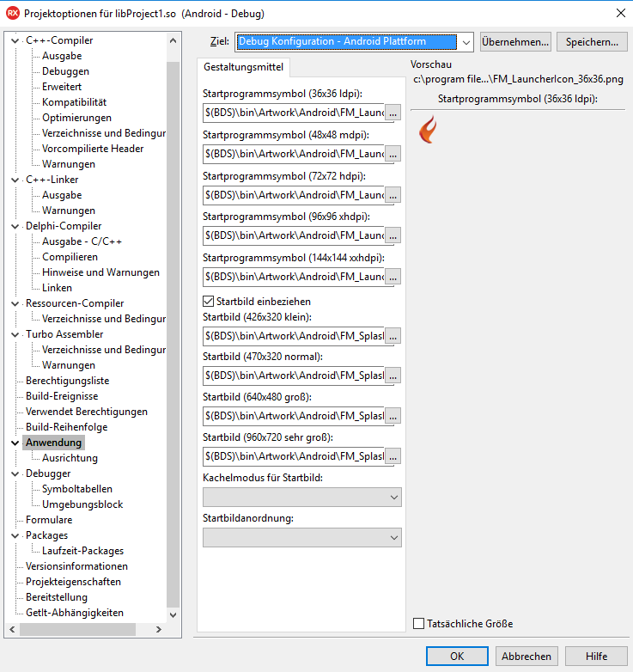
Task: Enable Tatsächliche Größe checkbox
Action: (x=419, y=624)
